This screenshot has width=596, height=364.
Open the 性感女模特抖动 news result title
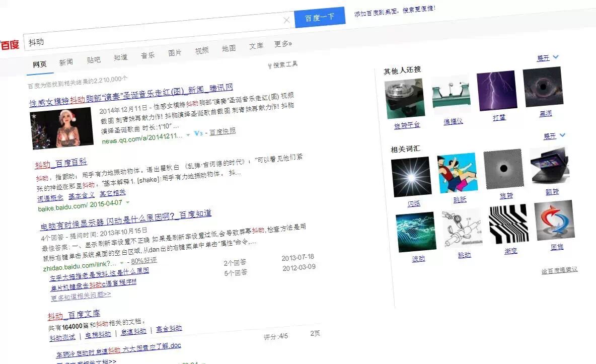(131, 95)
